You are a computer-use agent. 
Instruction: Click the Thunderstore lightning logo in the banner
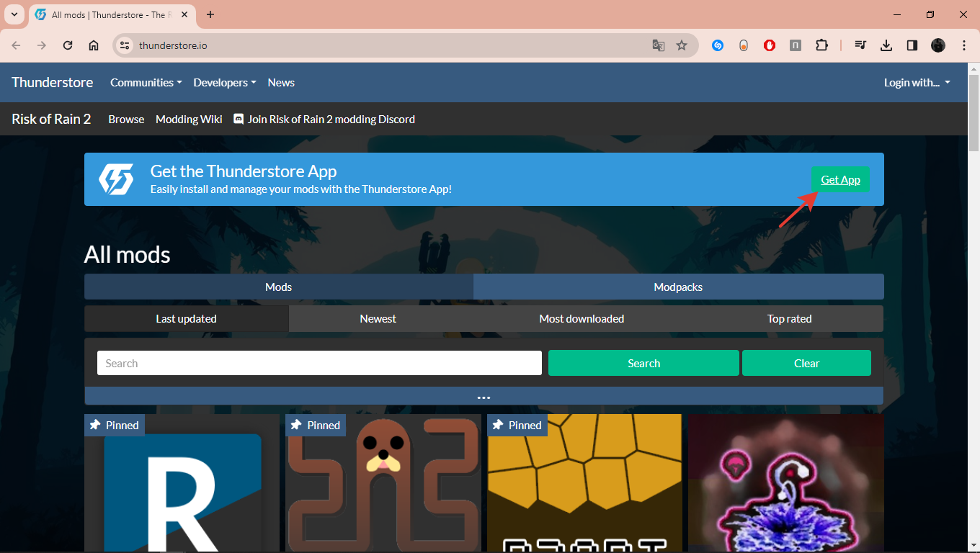click(116, 179)
